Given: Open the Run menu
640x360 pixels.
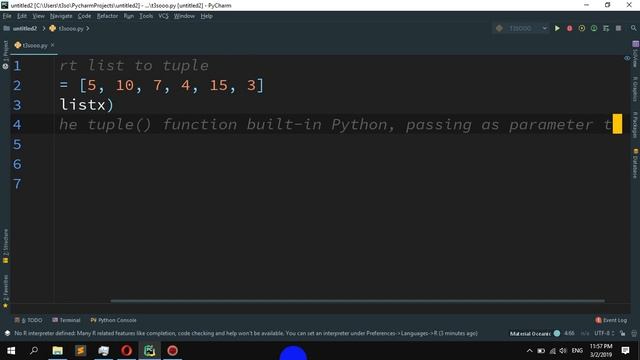Looking at the screenshot, I should (x=129, y=16).
